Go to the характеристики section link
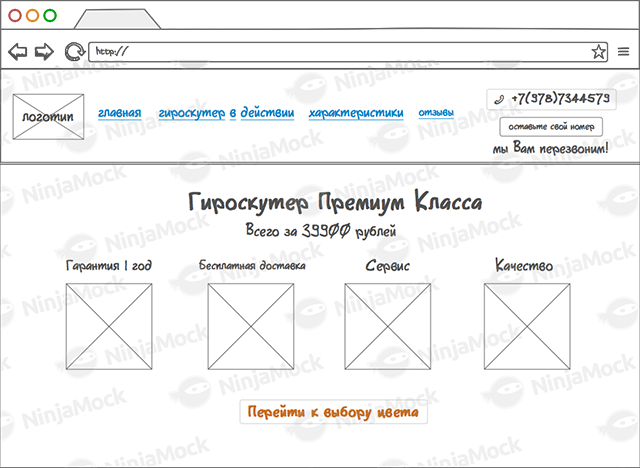 [356, 113]
